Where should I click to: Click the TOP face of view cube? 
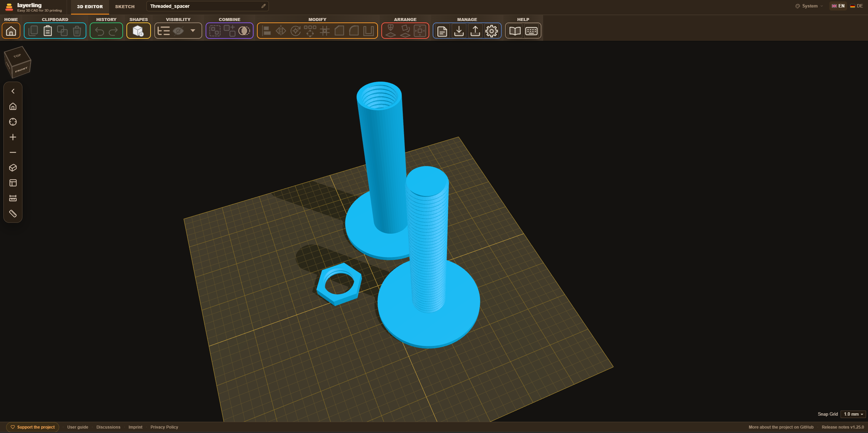pos(17,56)
